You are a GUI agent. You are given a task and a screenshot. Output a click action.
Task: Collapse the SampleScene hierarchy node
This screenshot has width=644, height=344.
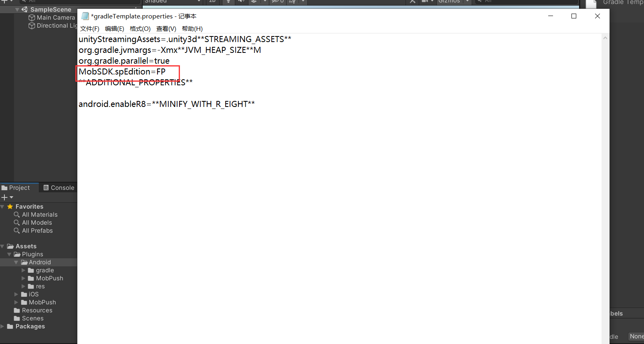click(x=17, y=10)
